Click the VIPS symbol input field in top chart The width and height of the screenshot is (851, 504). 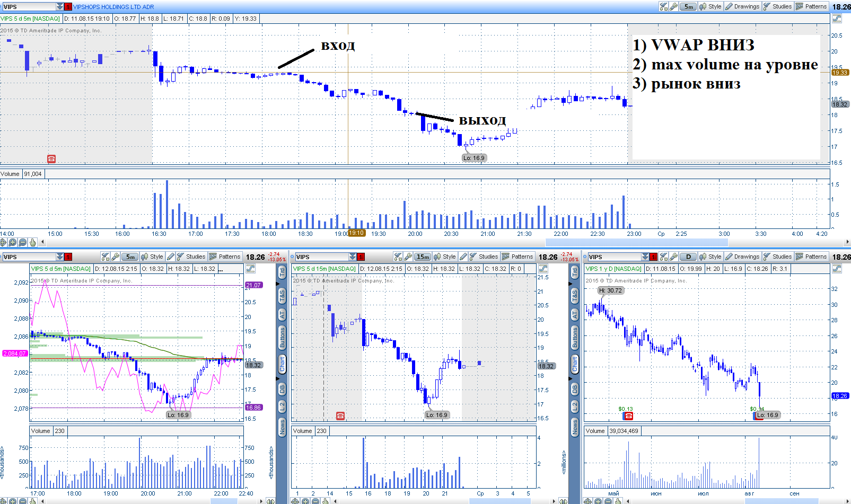click(29, 7)
